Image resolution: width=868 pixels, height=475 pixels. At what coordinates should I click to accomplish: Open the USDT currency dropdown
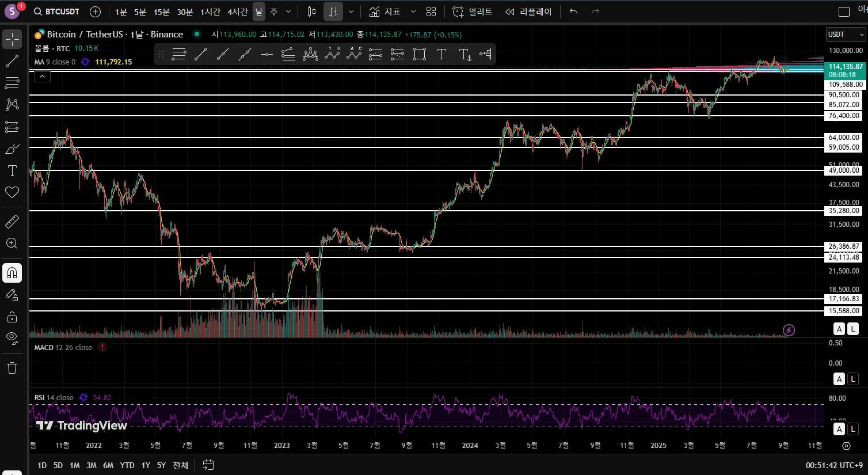[x=846, y=35]
